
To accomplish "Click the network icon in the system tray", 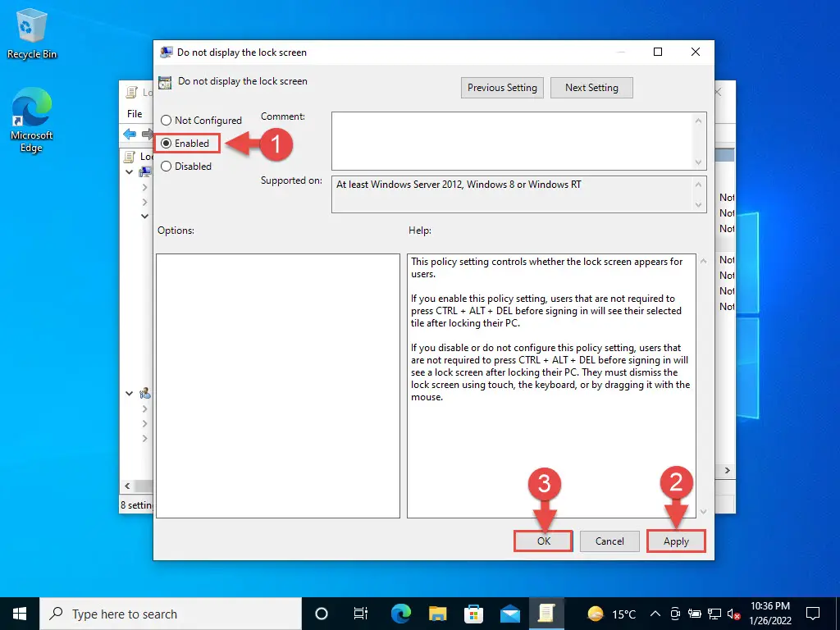I will 714,614.
